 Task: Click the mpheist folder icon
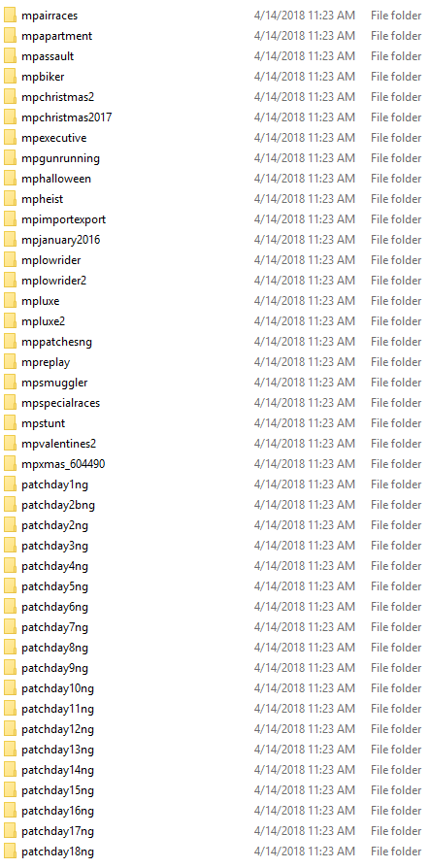(x=10, y=199)
